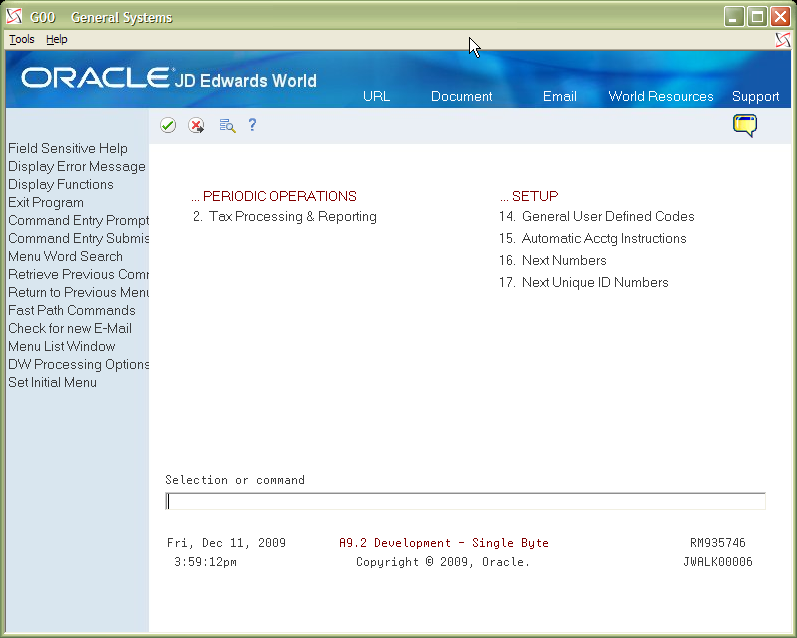Open the Help menu

click(x=56, y=39)
